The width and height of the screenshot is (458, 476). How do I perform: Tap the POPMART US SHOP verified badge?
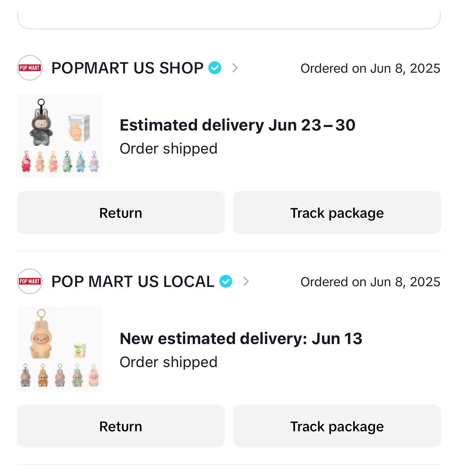(215, 68)
